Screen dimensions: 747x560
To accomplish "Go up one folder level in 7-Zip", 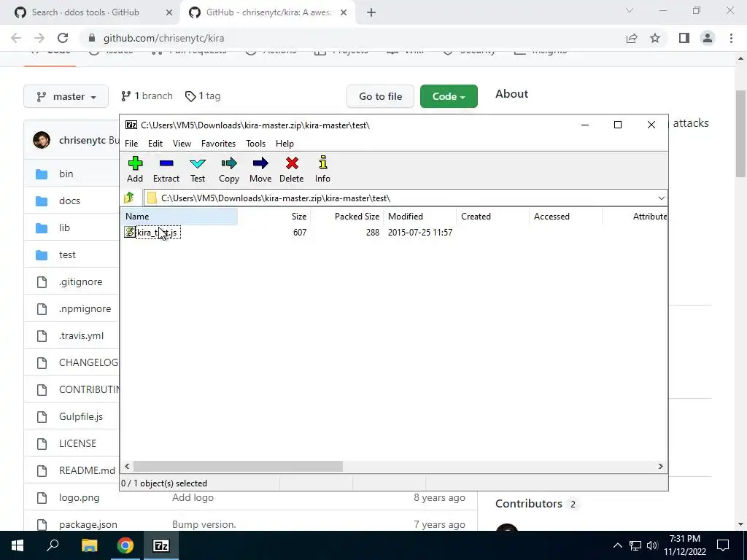I will [128, 198].
